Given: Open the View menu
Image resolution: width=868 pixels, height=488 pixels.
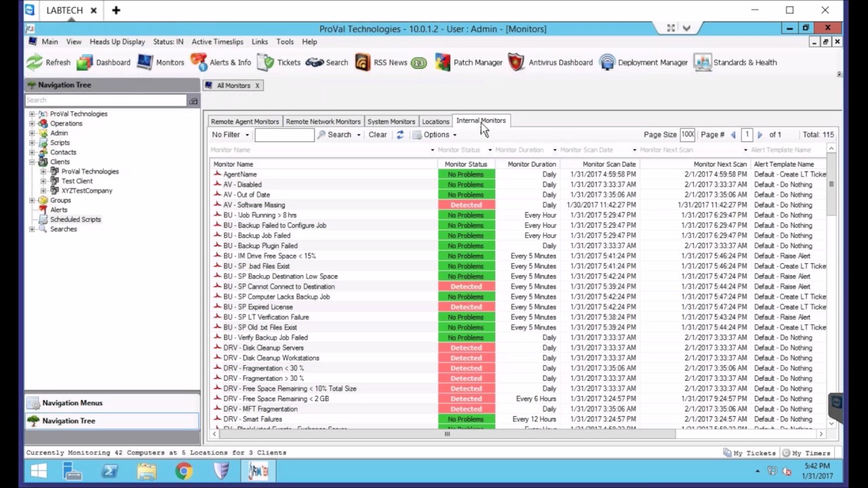Looking at the screenshot, I should (x=74, y=42).
